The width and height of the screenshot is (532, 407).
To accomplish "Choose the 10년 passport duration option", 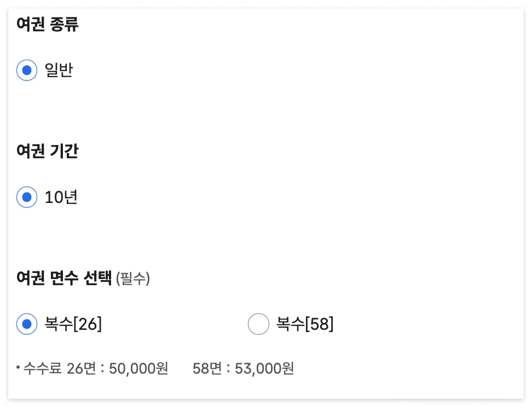I will point(26,197).
